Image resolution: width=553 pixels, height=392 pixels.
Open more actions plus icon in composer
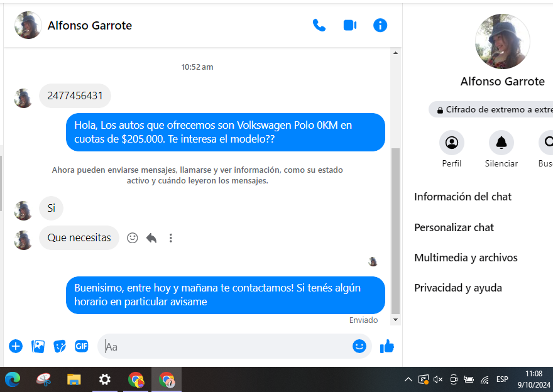(x=16, y=346)
